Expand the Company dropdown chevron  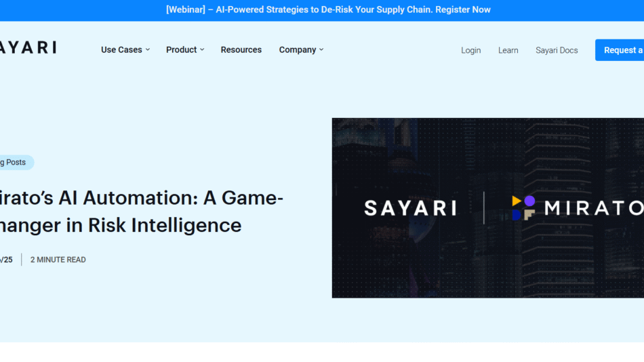(321, 49)
